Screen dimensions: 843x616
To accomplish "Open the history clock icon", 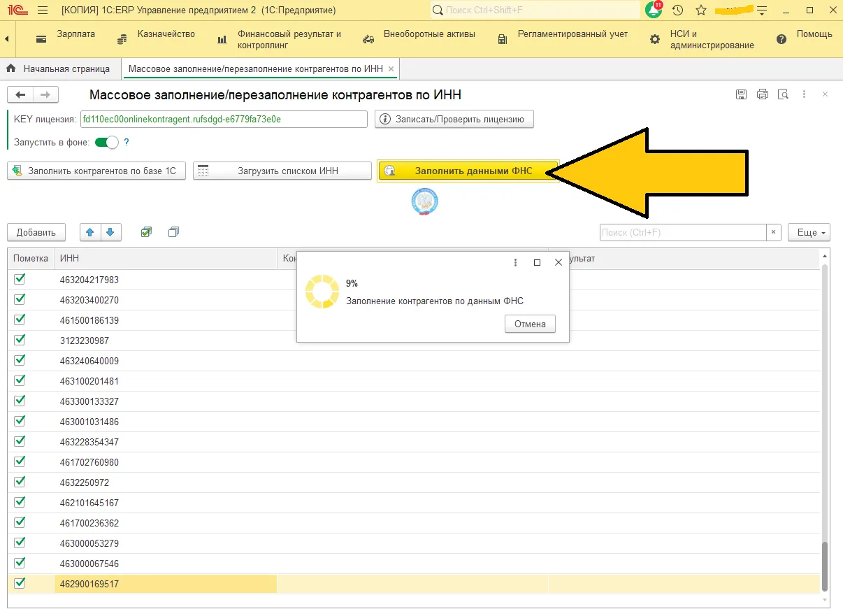I will point(677,10).
